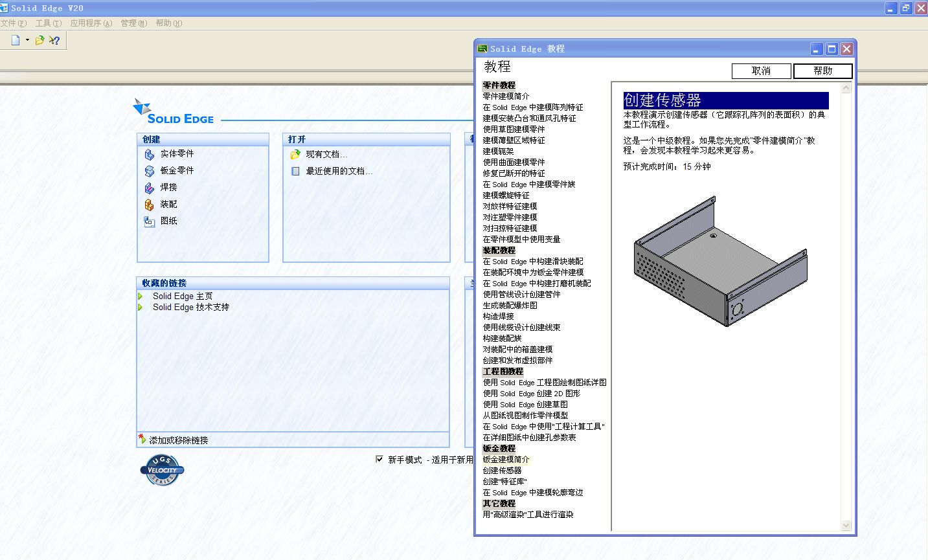Select the 用"高级渲染"工具进行渲染 tutorial
The height and width of the screenshot is (560, 928).
528,515
